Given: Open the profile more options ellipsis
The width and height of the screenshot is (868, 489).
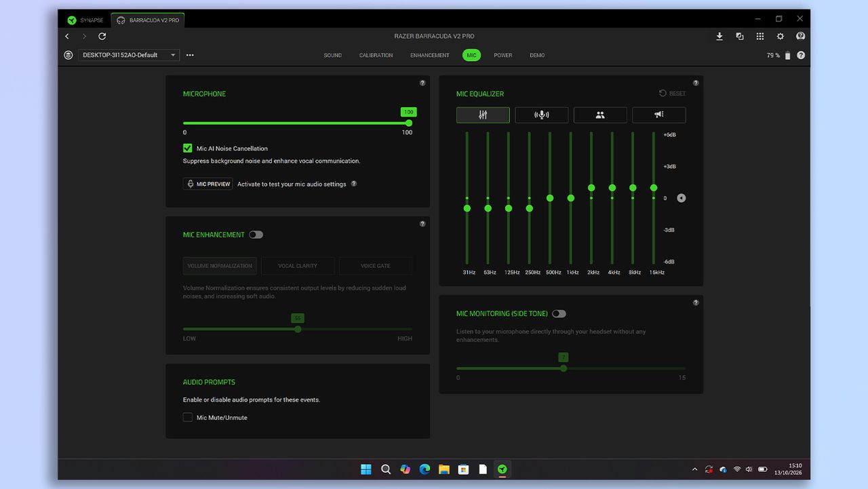Looking at the screenshot, I should (x=190, y=55).
